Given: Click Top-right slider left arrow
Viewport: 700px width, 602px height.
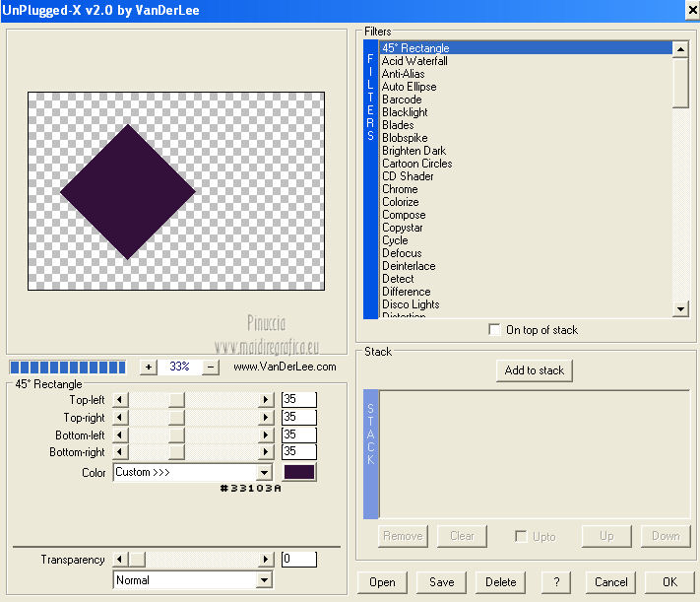Looking at the screenshot, I should pyautogui.click(x=120, y=417).
